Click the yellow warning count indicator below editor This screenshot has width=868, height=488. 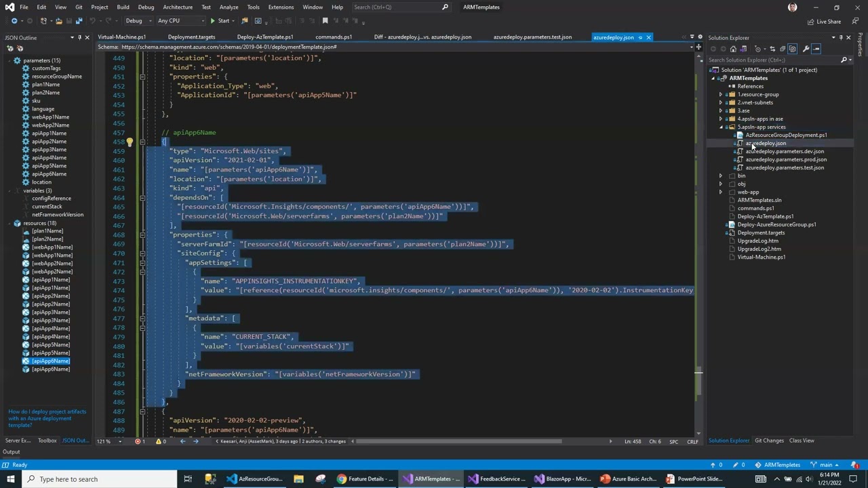(161, 441)
